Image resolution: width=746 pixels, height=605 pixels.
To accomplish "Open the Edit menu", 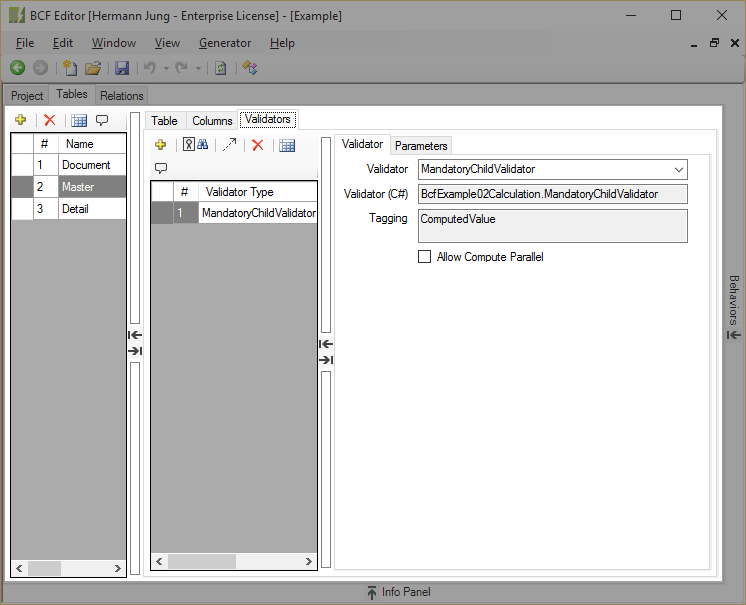I will [63, 43].
